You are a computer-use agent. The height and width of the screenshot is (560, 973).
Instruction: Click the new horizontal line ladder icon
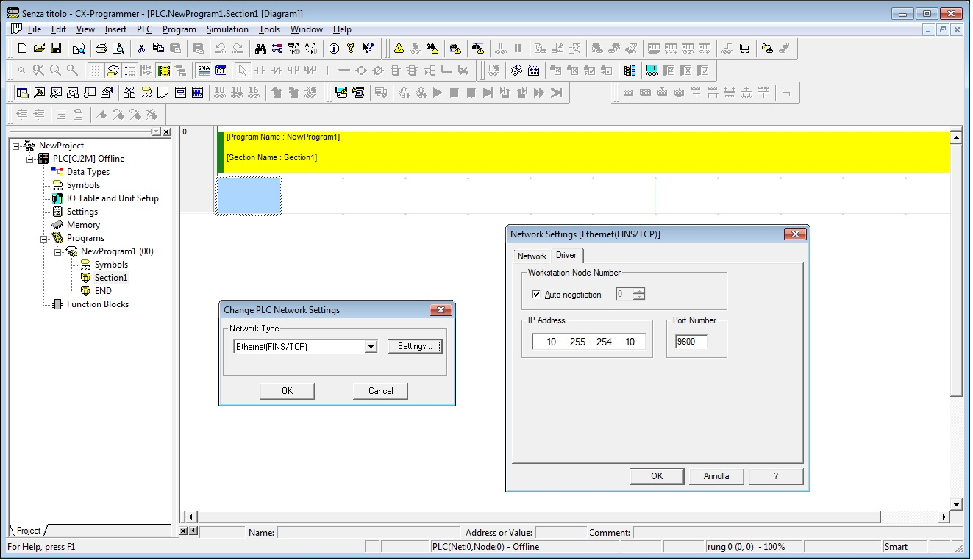click(x=344, y=71)
